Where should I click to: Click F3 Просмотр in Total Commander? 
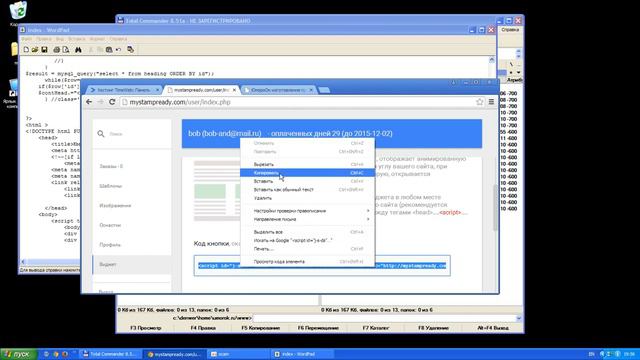tap(146, 328)
